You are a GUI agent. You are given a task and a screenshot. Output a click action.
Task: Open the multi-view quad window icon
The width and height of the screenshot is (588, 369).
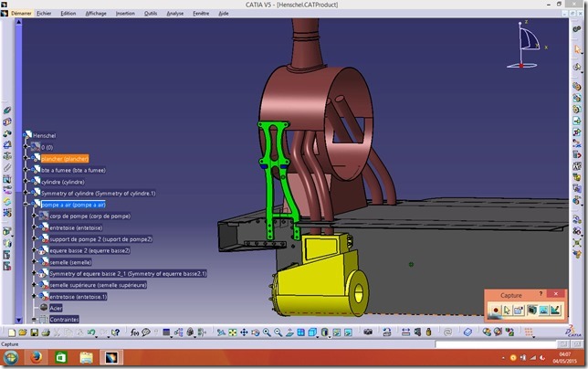pos(300,332)
